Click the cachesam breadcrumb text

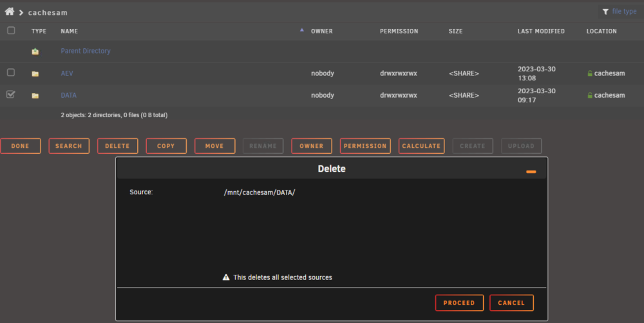[x=48, y=13]
